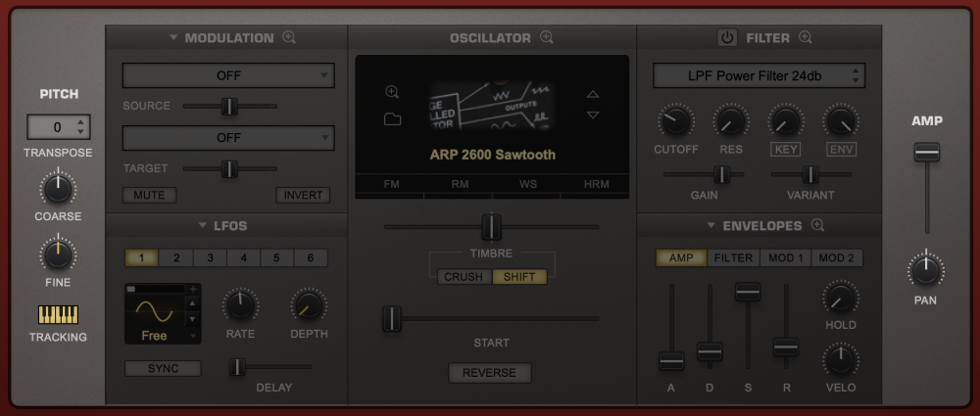
Task: Select LFO tab 6
Action: 311,258
